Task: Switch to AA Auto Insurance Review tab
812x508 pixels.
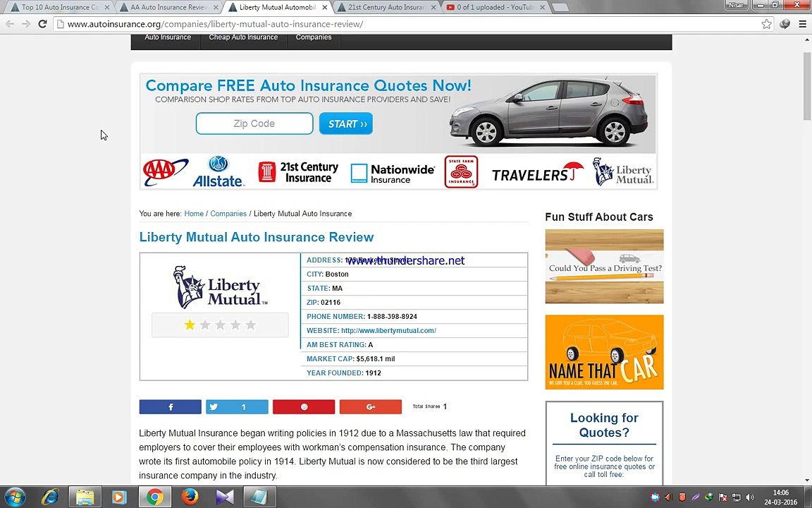Action: pyautogui.click(x=168, y=7)
